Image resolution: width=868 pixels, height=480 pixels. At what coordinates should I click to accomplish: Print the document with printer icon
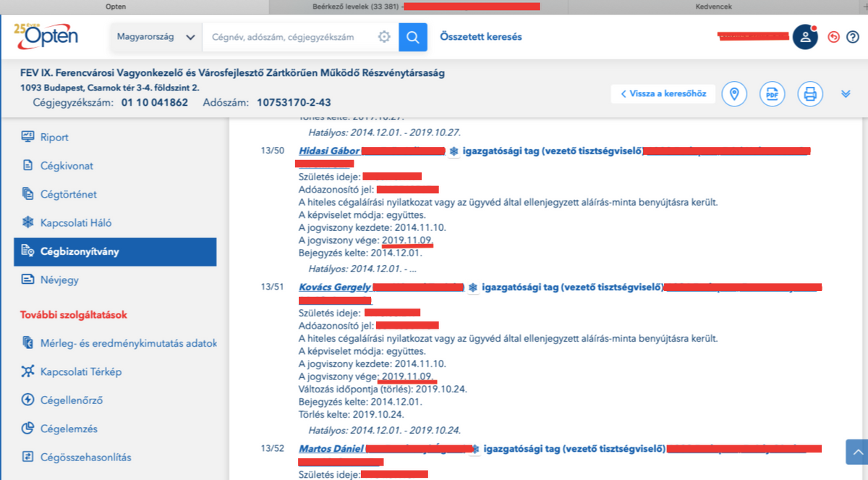[x=810, y=94]
